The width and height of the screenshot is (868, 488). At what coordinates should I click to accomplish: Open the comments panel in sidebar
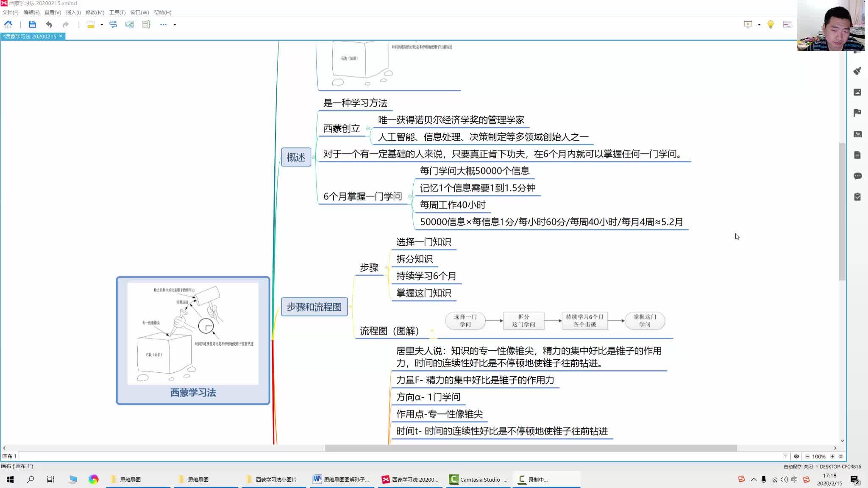coord(857,176)
